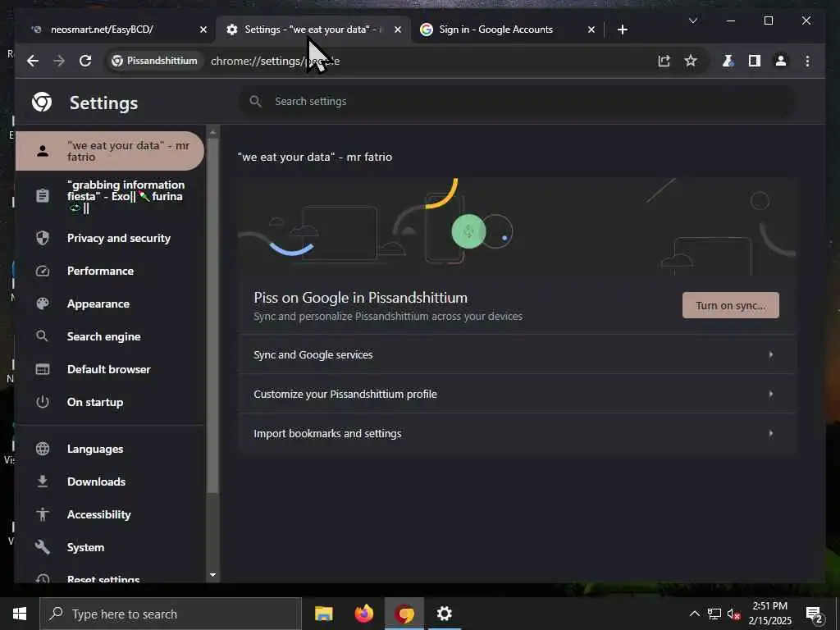Open Performance settings
Screen dimensions: 840x630
click(x=110, y=271)
